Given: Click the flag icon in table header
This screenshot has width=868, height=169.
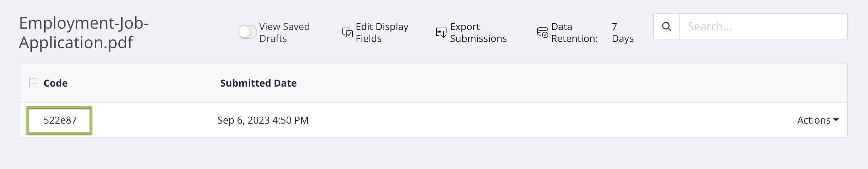Looking at the screenshot, I should (x=33, y=83).
